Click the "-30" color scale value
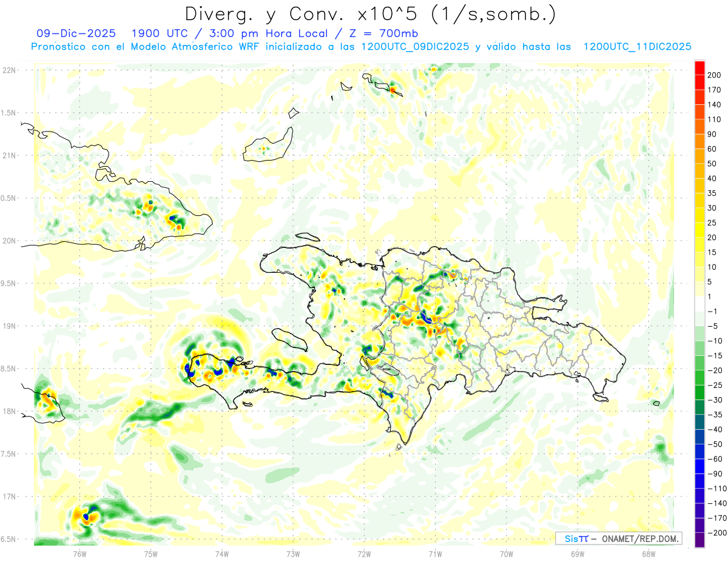This screenshot has height=562, width=728. pyautogui.click(x=714, y=401)
